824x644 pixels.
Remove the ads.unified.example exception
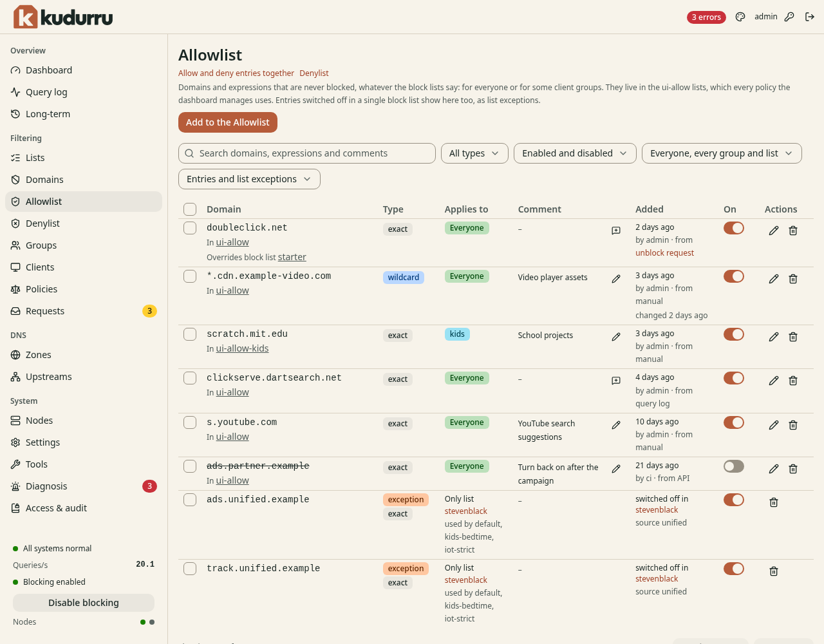tap(774, 502)
